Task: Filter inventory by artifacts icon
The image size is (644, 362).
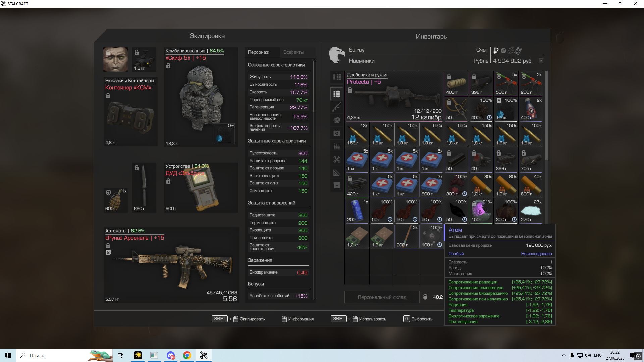Action: point(337,120)
